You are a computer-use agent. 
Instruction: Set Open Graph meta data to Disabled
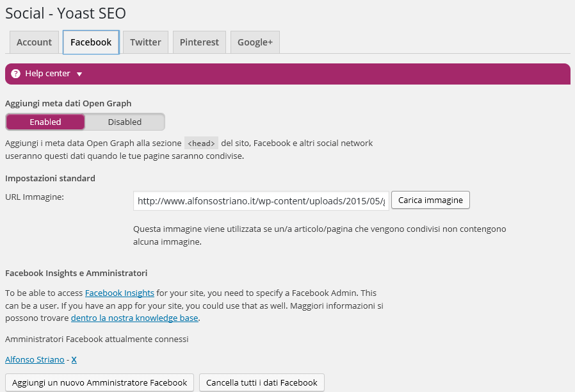click(x=125, y=122)
